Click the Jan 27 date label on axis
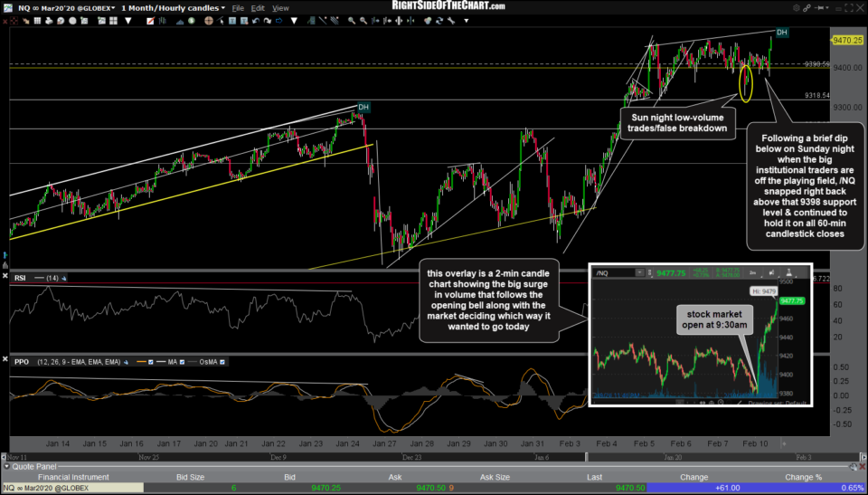 click(x=383, y=443)
